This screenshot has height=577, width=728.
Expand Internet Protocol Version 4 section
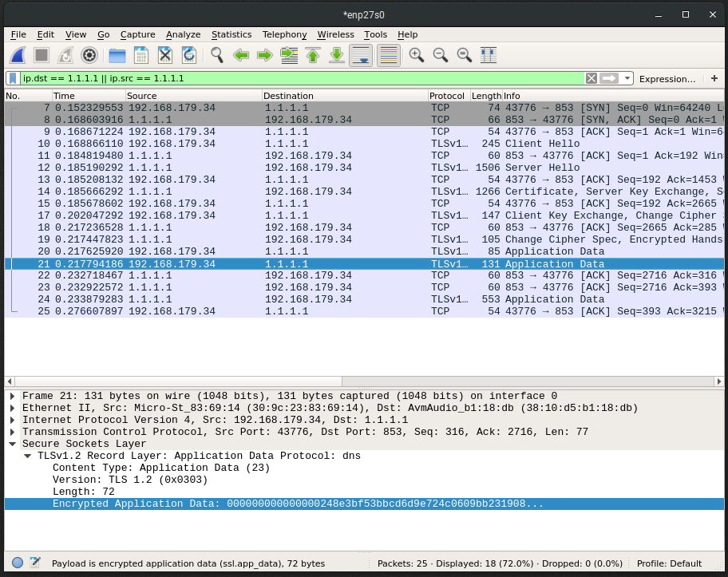pyautogui.click(x=13, y=420)
